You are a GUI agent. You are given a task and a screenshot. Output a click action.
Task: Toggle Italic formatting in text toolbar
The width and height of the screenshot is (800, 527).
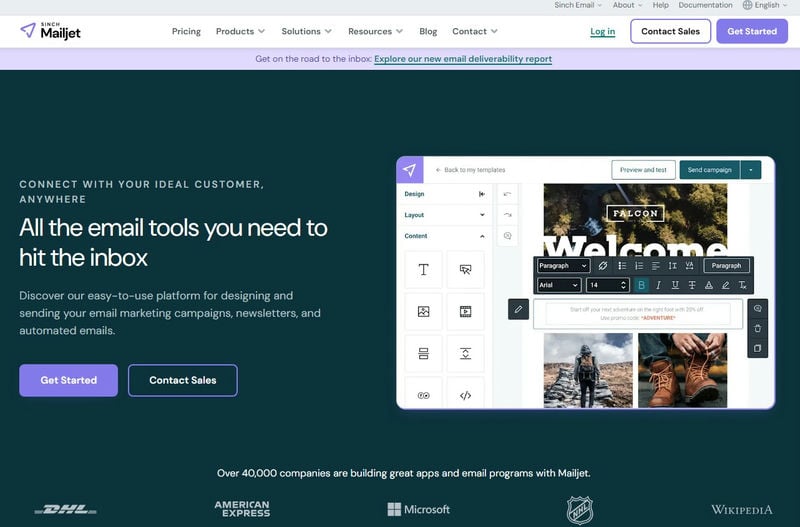658,285
